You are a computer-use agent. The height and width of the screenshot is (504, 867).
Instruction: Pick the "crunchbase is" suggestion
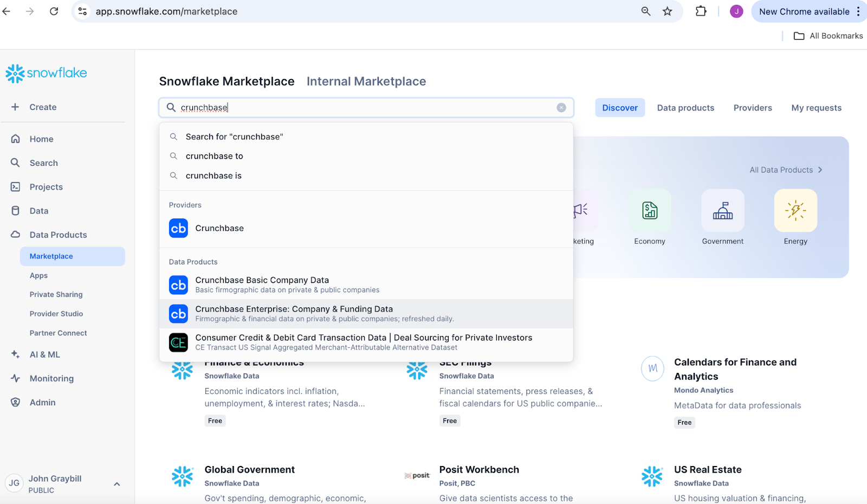pyautogui.click(x=366, y=176)
